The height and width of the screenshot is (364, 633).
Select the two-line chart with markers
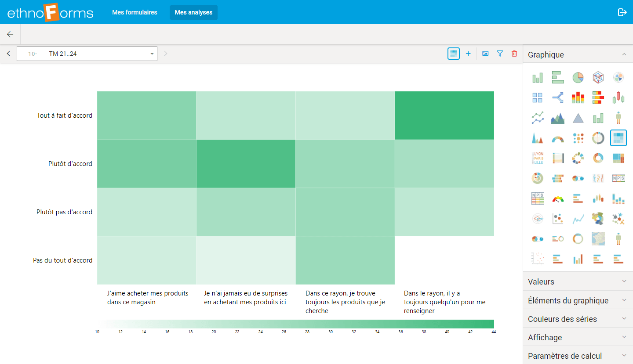point(537,118)
